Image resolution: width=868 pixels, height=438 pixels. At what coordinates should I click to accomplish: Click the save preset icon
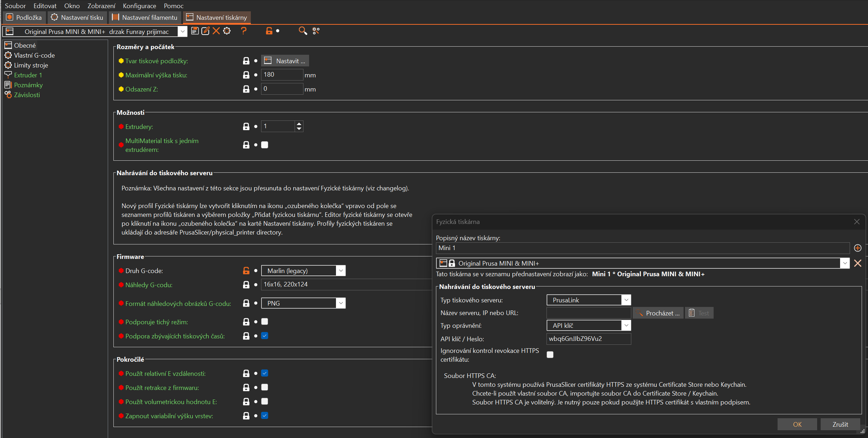pos(195,31)
